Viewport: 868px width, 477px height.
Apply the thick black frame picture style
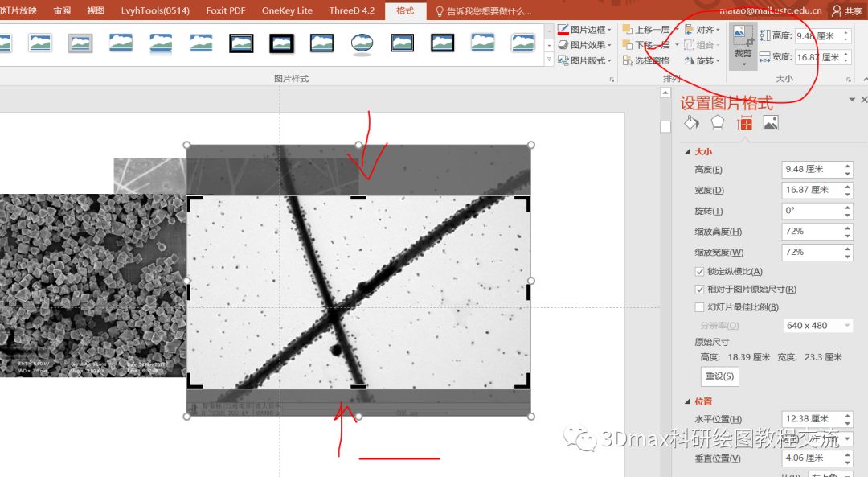[x=282, y=43]
